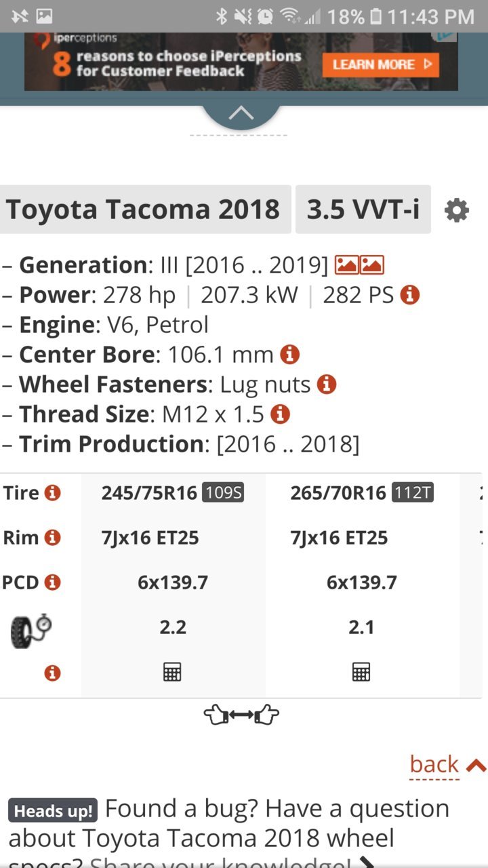Tap the swipe hands scroll indicator
Viewport: 488px width, 868px height.
click(241, 715)
